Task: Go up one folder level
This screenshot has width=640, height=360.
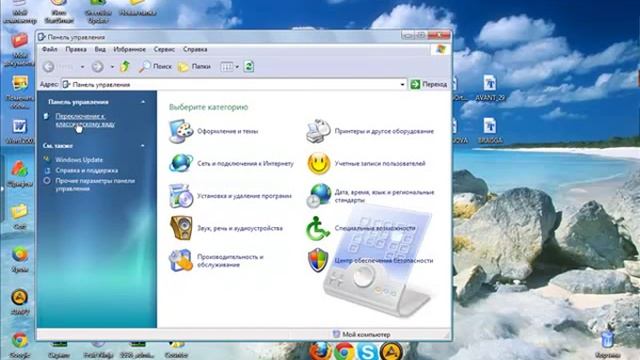Action: (x=125, y=66)
